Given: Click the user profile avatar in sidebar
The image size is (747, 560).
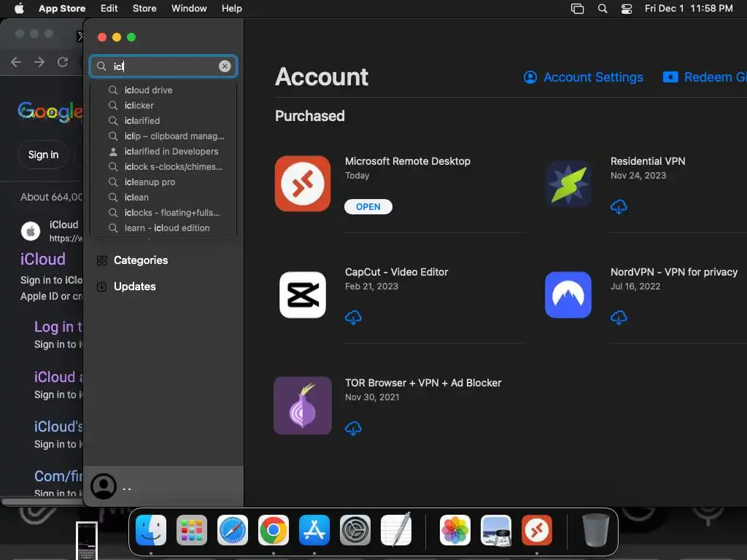Looking at the screenshot, I should point(104,486).
